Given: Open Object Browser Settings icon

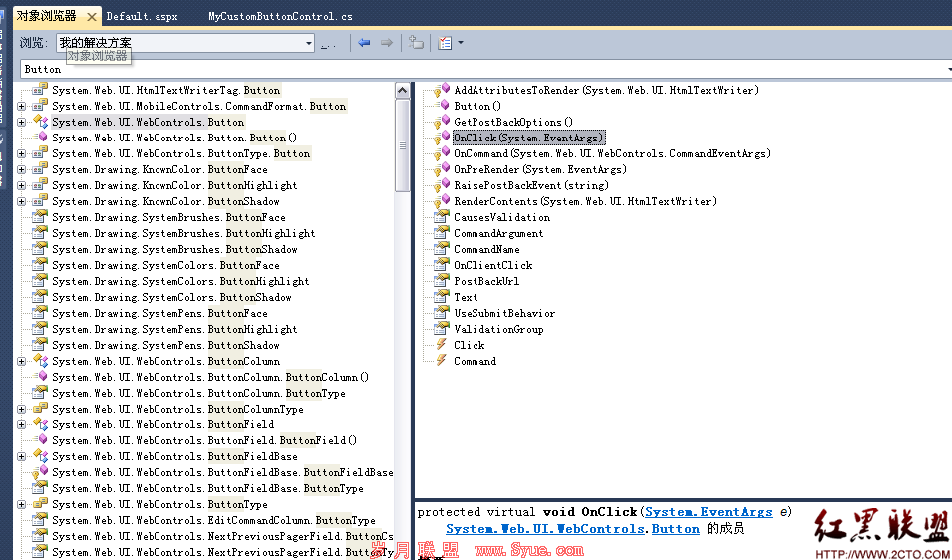Looking at the screenshot, I should [x=445, y=43].
